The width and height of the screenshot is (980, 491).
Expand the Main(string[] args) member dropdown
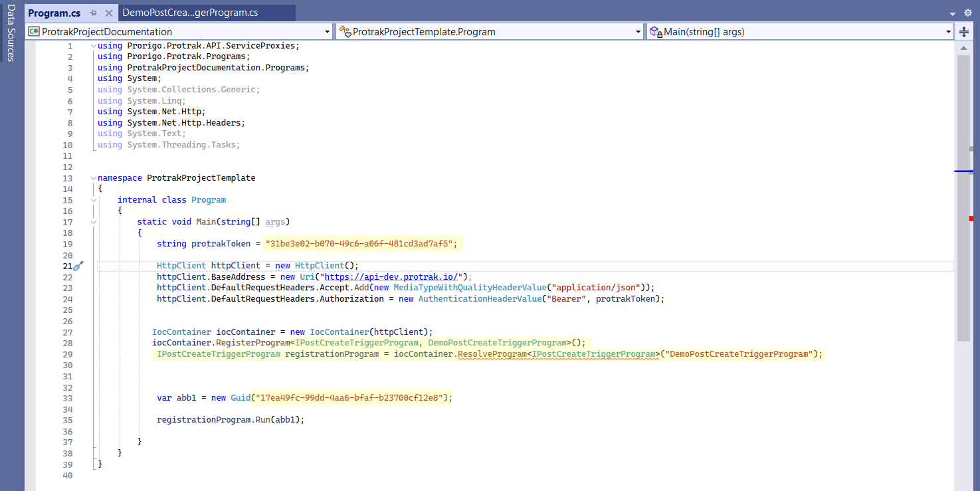click(948, 32)
